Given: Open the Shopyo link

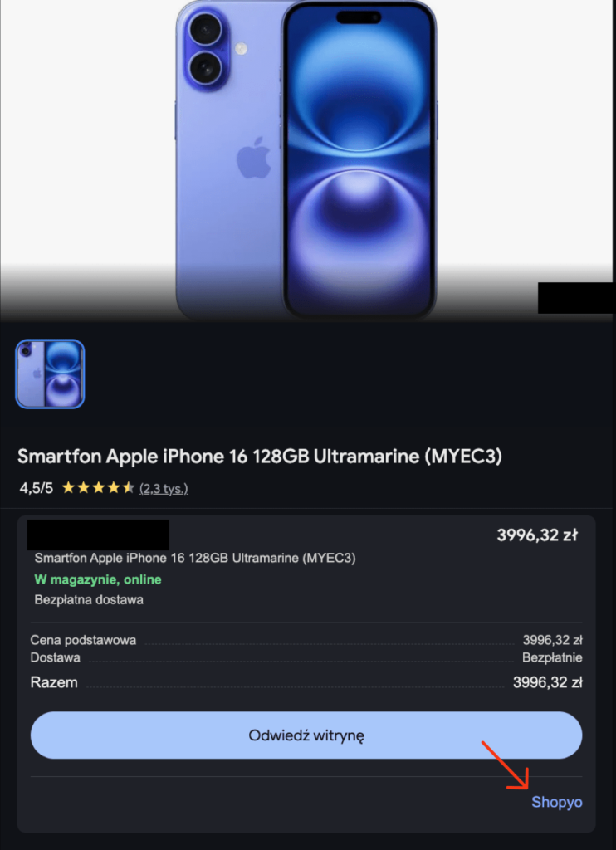Looking at the screenshot, I should (556, 803).
